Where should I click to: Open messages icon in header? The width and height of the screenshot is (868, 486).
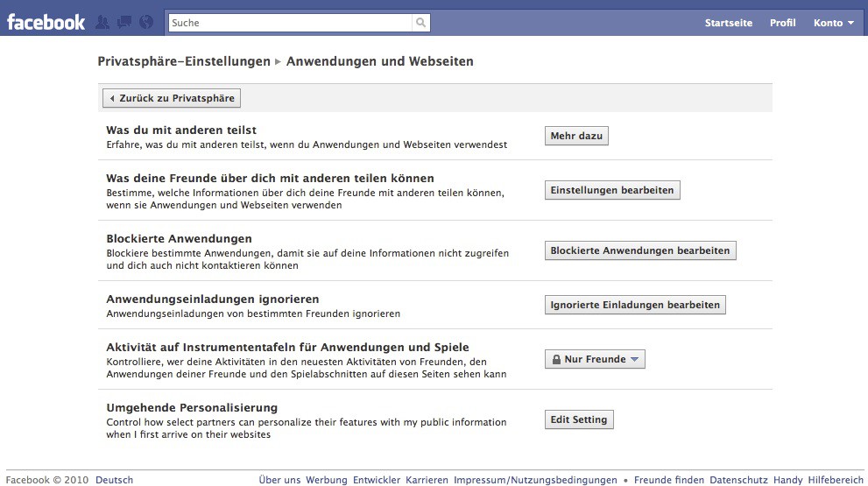click(x=124, y=22)
